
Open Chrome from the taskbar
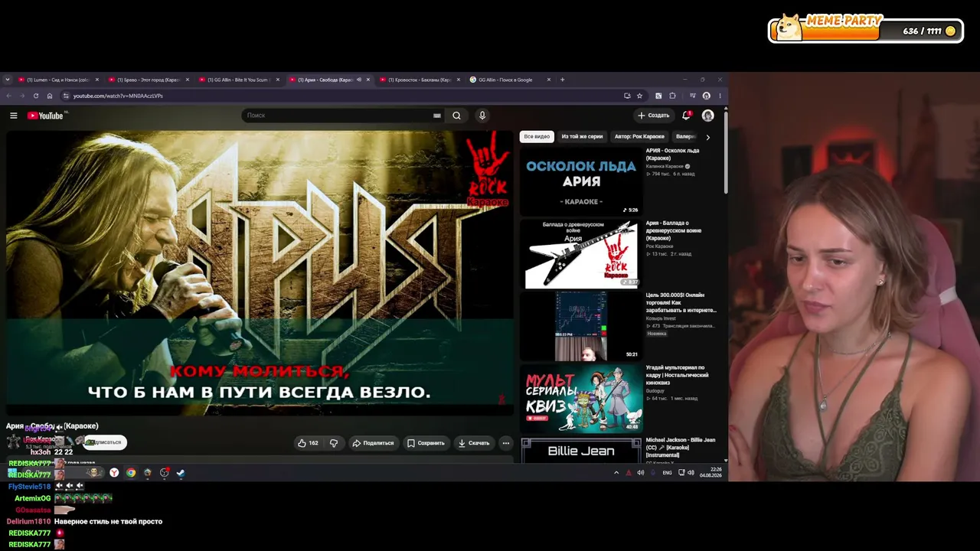pyautogui.click(x=131, y=473)
